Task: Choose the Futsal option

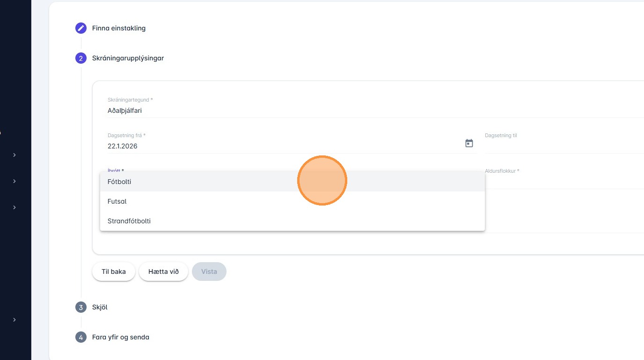Action: 117,201
